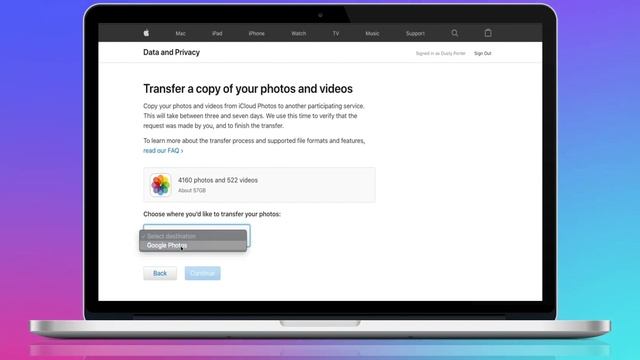640x360 pixels.
Task: Open the shopping bag icon
Action: pyautogui.click(x=488, y=33)
